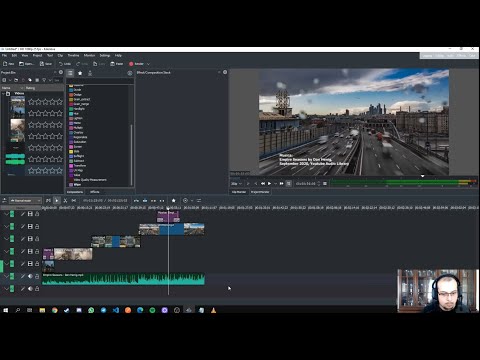Mute the empty bottom audio track
Viewport: 480px width, 360px height.
pos(30,289)
